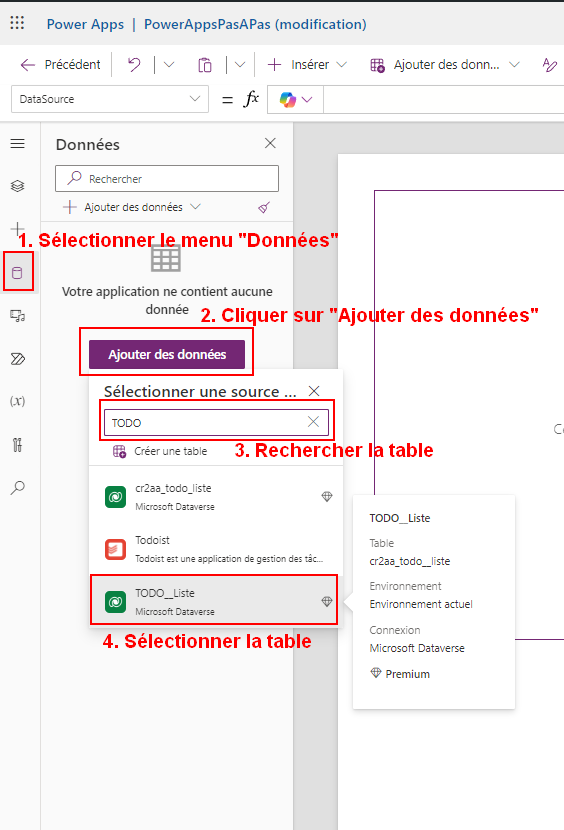This screenshot has height=830, width=564.
Task: Open Ajouter des données dropdown under search
Action: (x=132, y=207)
